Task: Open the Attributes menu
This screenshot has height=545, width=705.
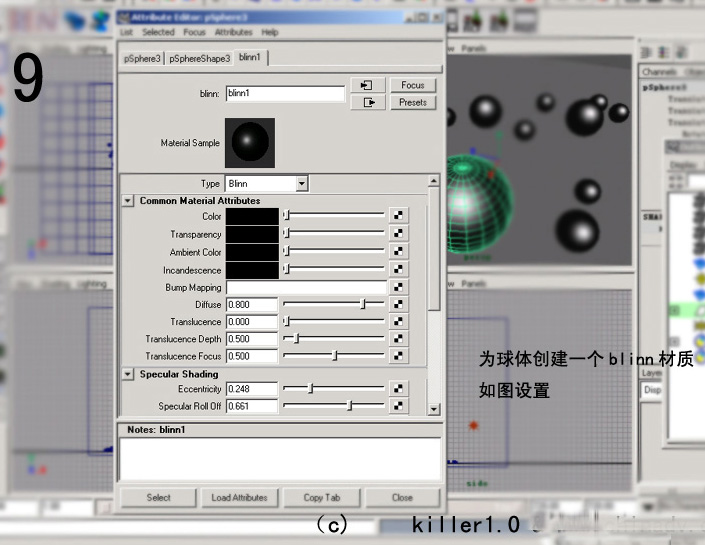Action: point(233,32)
